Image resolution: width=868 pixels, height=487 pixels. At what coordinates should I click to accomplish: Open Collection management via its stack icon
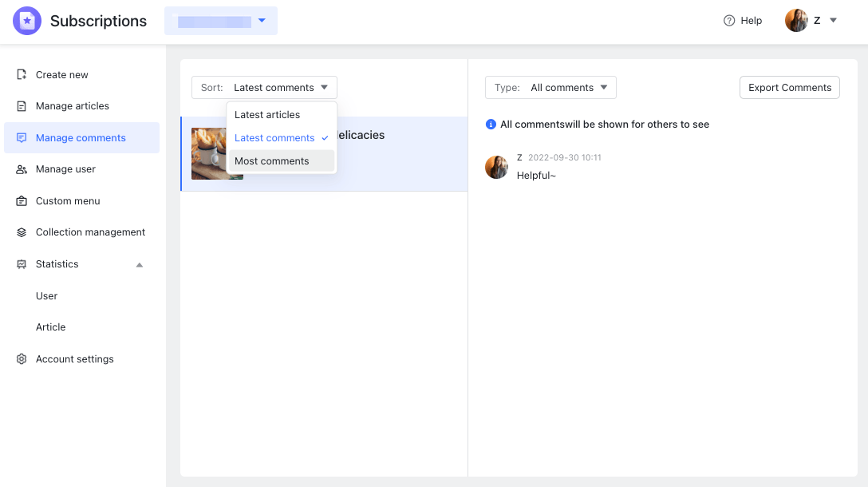coord(21,232)
